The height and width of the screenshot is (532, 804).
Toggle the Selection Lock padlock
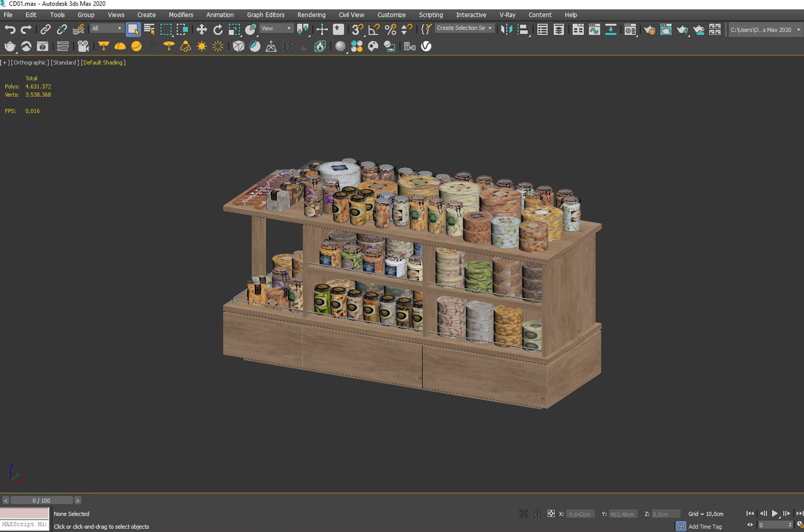(537, 514)
